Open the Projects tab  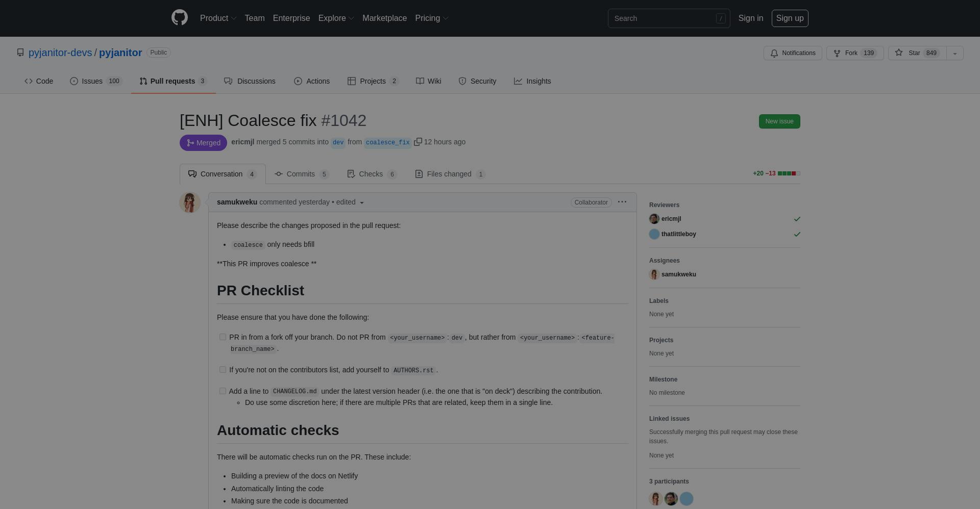click(373, 81)
